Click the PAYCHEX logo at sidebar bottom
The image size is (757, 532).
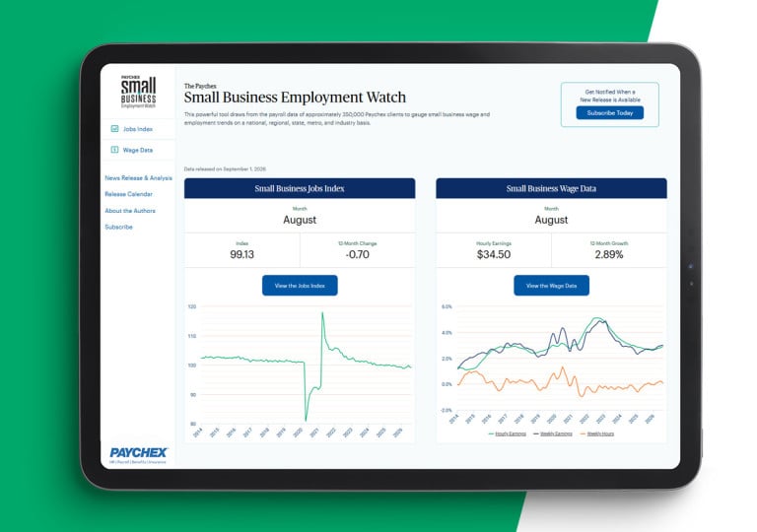[138, 455]
